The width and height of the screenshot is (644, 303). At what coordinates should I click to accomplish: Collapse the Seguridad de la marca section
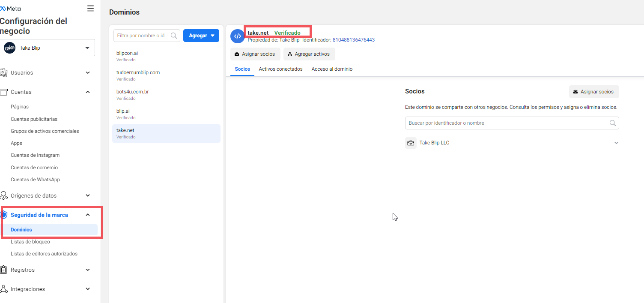[88, 215]
